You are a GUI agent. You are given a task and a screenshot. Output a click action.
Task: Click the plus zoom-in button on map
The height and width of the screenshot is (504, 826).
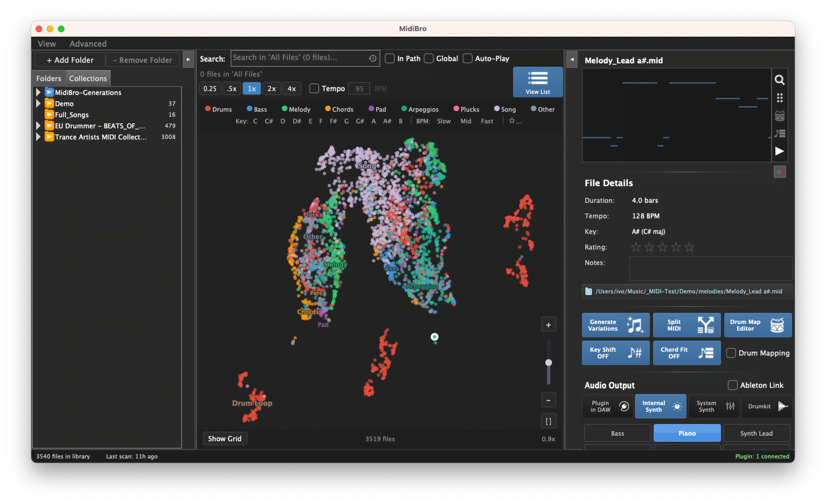pos(549,325)
